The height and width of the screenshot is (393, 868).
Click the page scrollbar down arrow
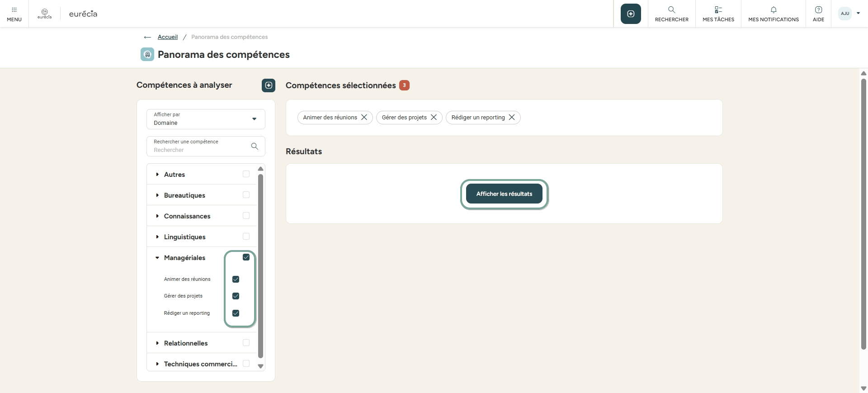[x=863, y=388]
